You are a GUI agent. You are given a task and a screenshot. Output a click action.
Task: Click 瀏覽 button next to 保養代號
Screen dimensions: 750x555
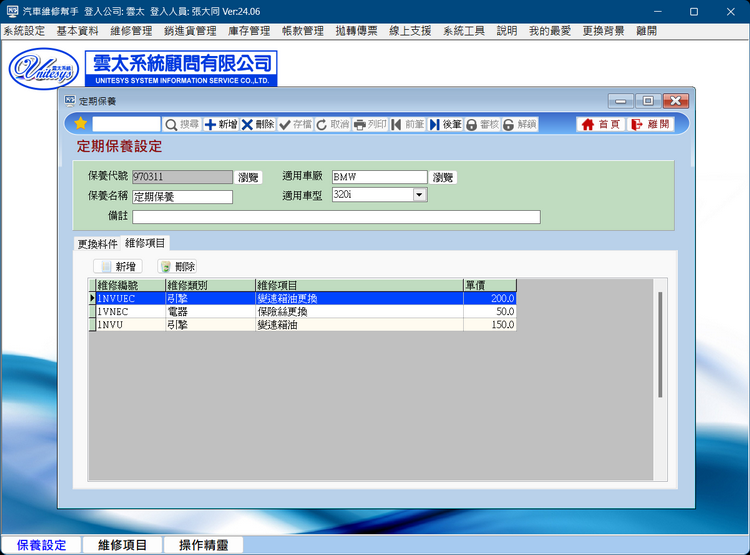click(x=248, y=177)
